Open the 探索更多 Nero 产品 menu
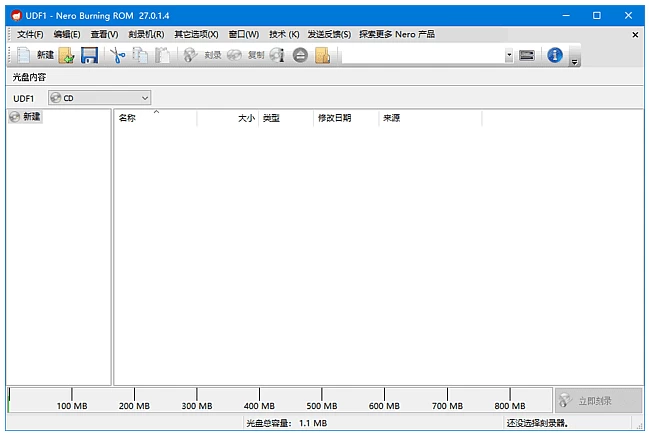 click(x=397, y=34)
